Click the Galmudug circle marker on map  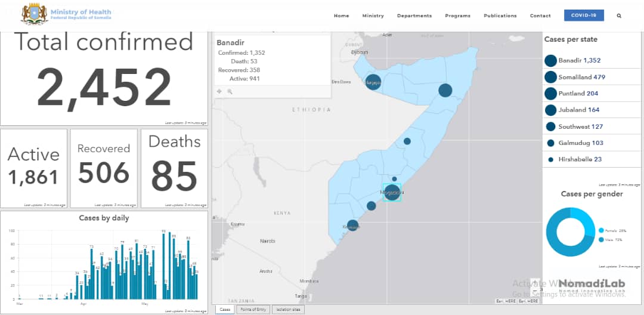pos(407,141)
